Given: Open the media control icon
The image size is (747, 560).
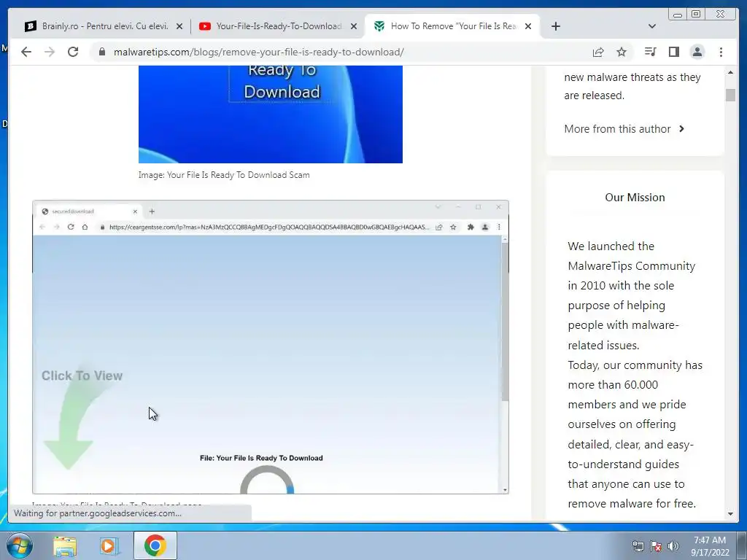Looking at the screenshot, I should click(x=650, y=52).
